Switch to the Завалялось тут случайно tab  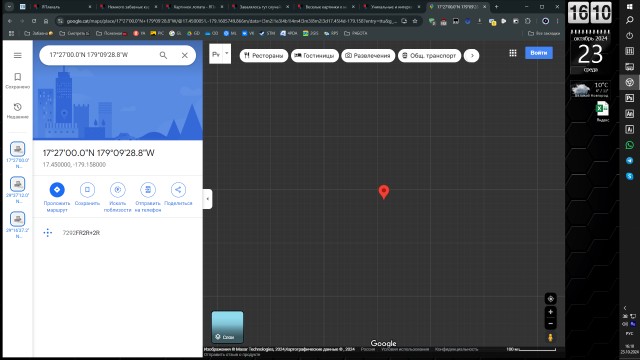[260, 7]
